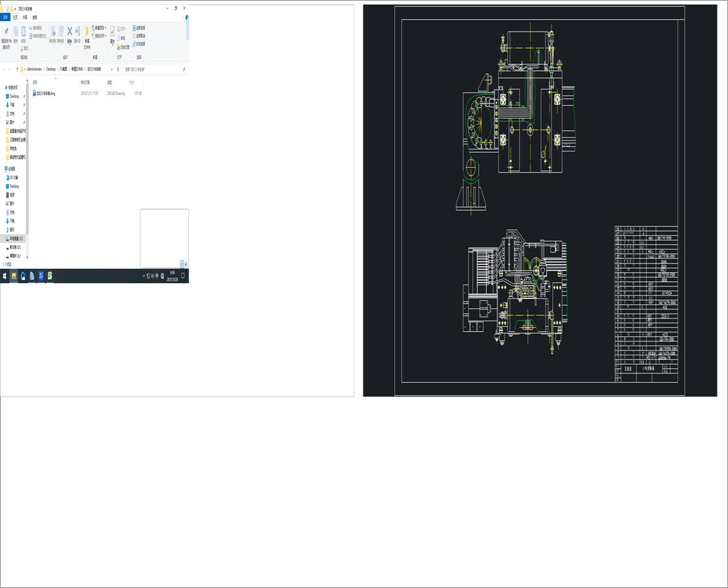Image resolution: width=728 pixels, height=588 pixels.
Task: Click the navigation pane vertical scrollbar
Action: pyautogui.click(x=28, y=158)
